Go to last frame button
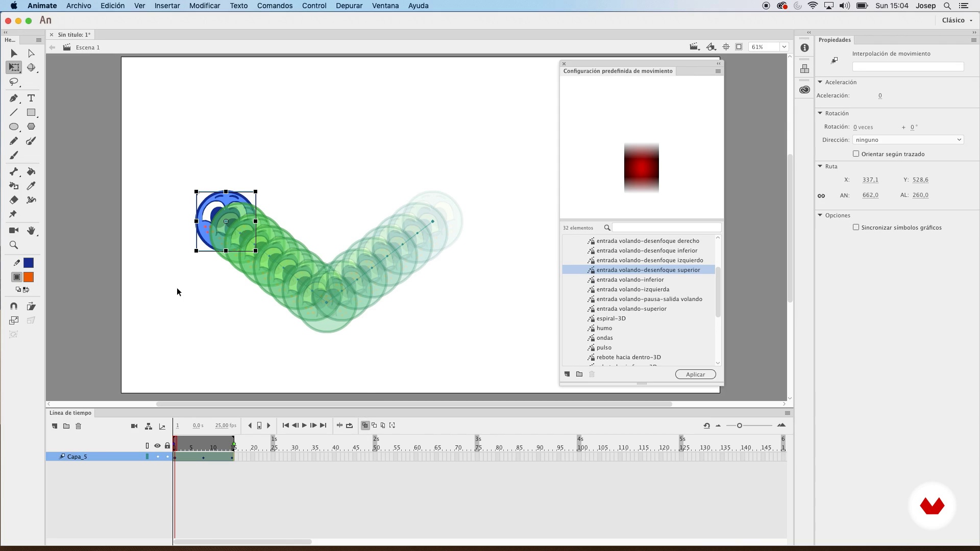Viewport: 980px width, 551px height. point(323,425)
